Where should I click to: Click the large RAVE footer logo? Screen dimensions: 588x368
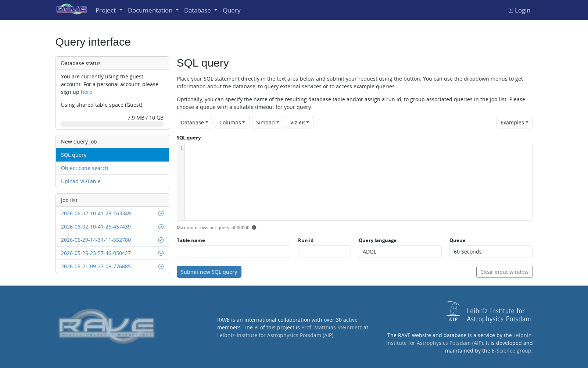pyautogui.click(x=107, y=326)
